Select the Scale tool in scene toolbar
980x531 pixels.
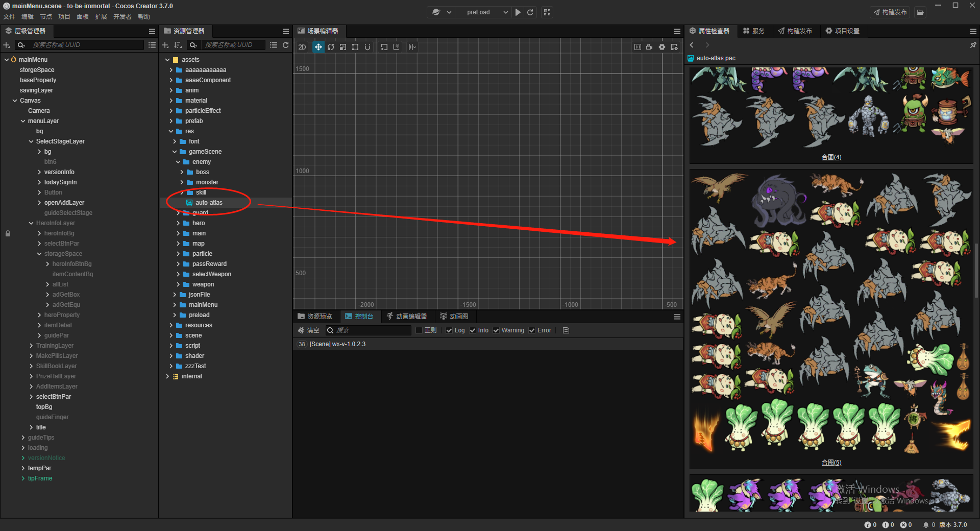[x=343, y=47]
